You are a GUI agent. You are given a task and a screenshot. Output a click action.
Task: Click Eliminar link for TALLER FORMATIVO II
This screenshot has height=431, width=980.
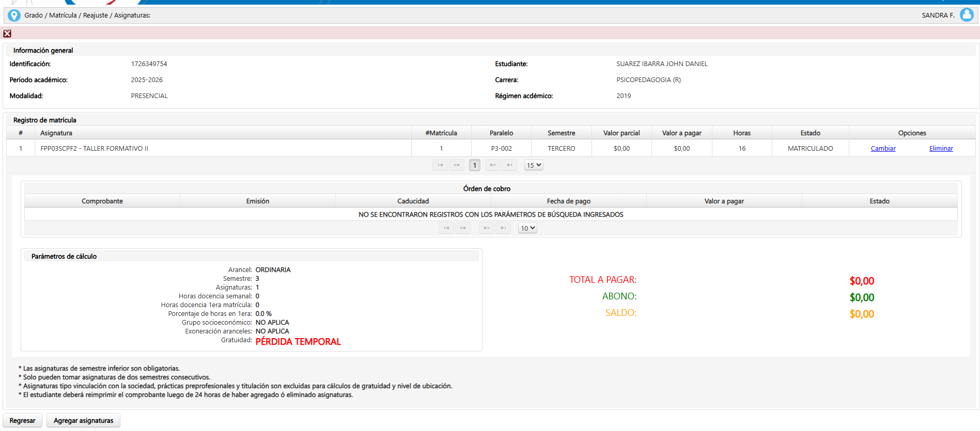(x=941, y=149)
